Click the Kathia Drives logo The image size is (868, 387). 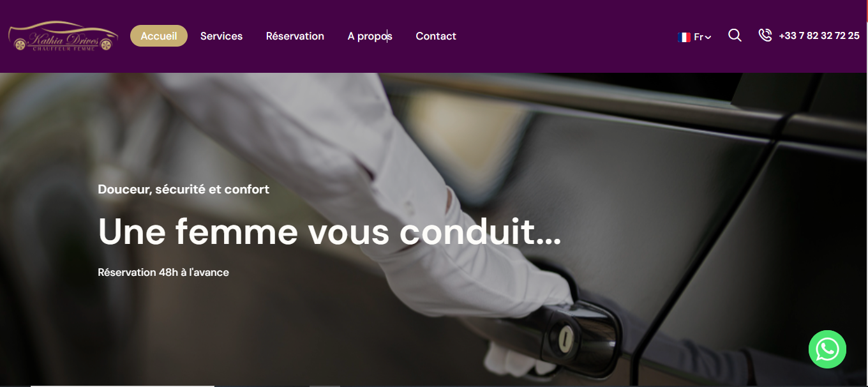click(x=63, y=36)
